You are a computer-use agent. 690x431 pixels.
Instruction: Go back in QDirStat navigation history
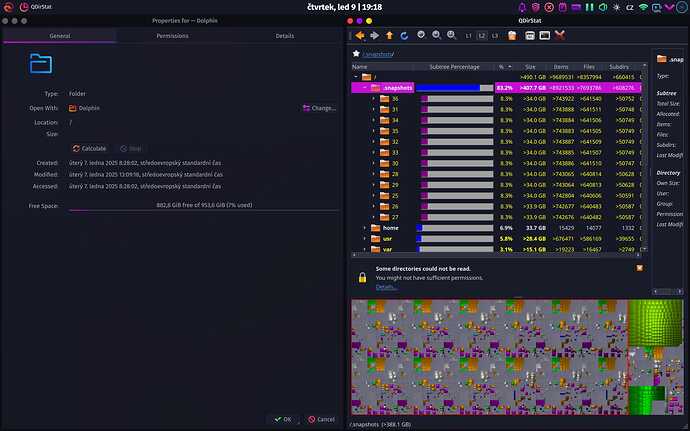pos(360,36)
